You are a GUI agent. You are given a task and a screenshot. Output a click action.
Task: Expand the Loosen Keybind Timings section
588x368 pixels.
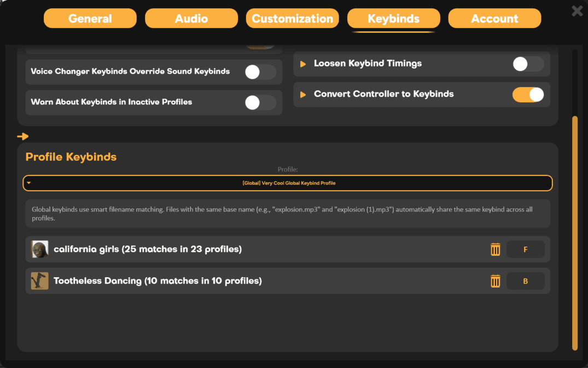coord(303,63)
